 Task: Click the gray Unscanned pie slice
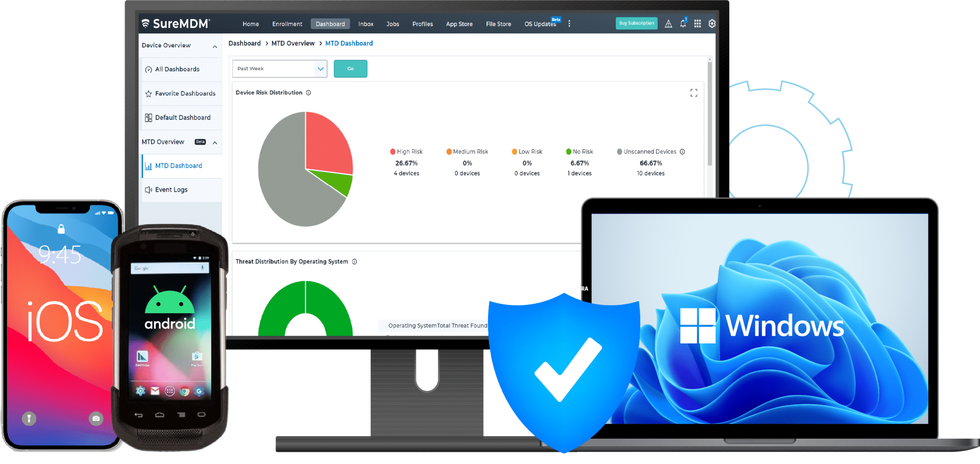coord(283,172)
